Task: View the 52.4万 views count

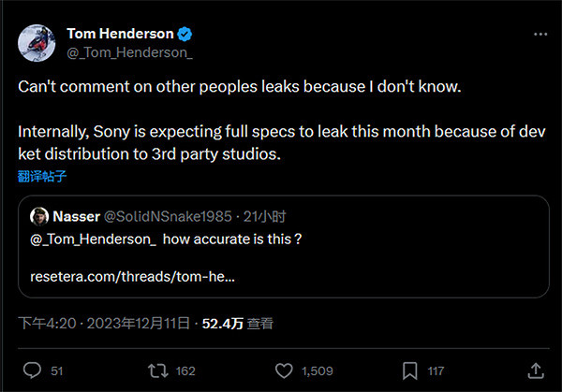Action: tap(223, 324)
